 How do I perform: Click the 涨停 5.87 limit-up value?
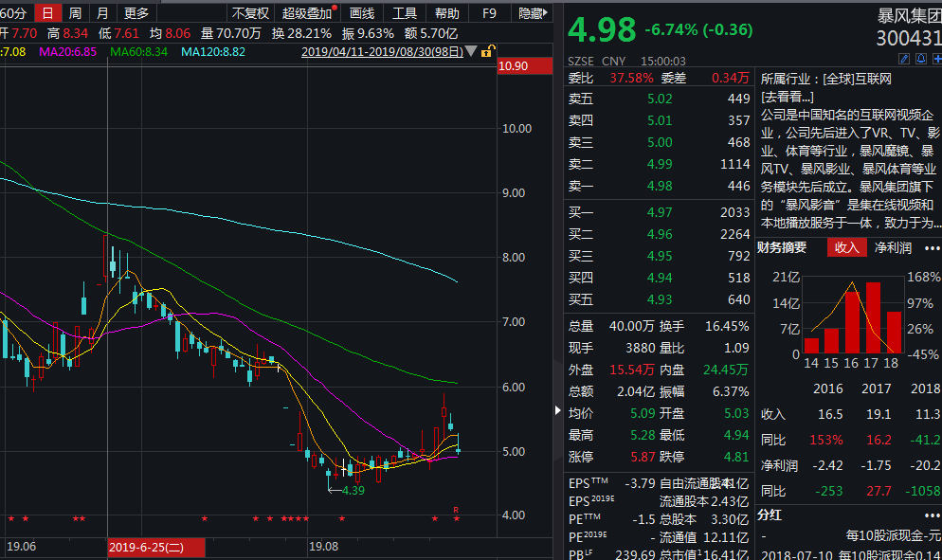tap(643, 457)
